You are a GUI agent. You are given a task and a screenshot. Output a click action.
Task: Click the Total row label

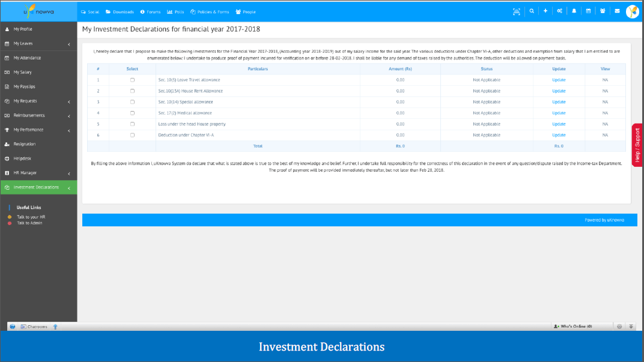point(258,146)
